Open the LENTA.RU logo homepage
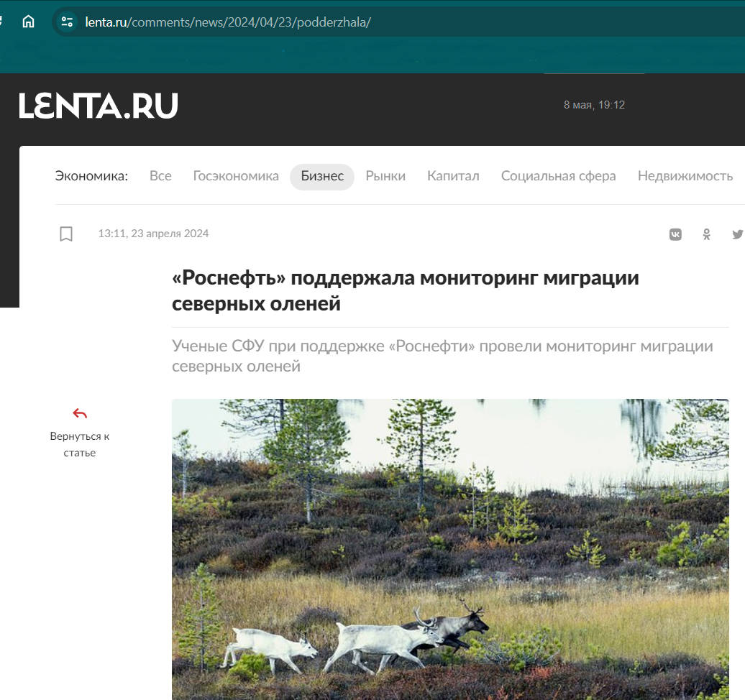The width and height of the screenshot is (745, 700). [x=99, y=106]
